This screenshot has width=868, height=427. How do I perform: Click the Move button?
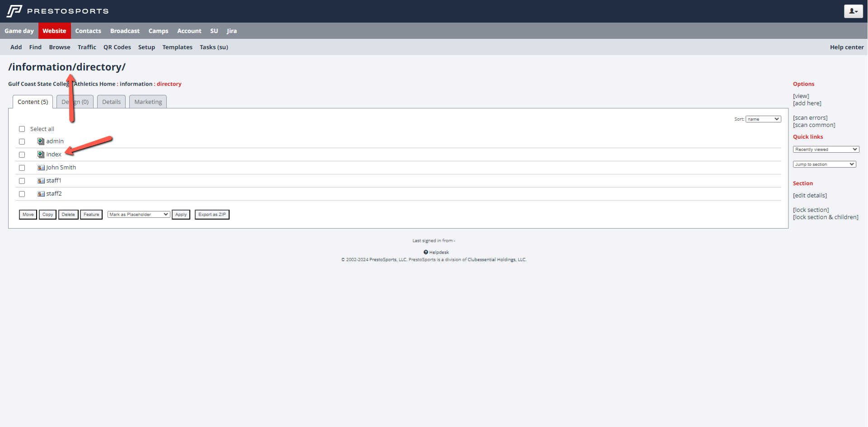(28, 215)
